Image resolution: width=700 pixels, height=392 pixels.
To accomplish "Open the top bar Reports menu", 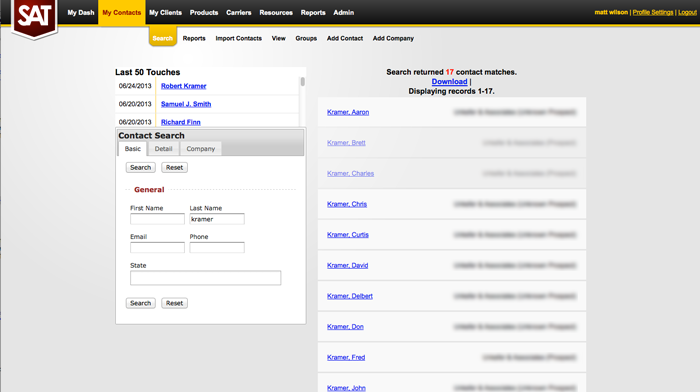I will point(313,13).
